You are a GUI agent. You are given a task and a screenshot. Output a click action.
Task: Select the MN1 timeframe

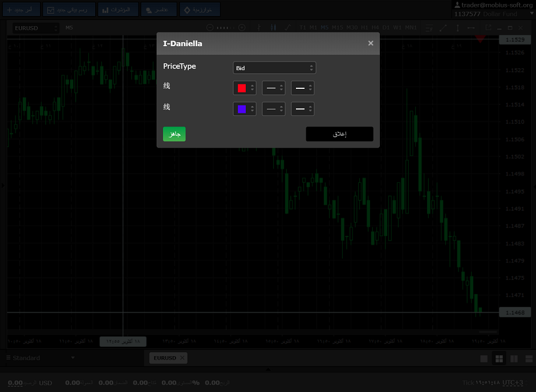point(411,28)
